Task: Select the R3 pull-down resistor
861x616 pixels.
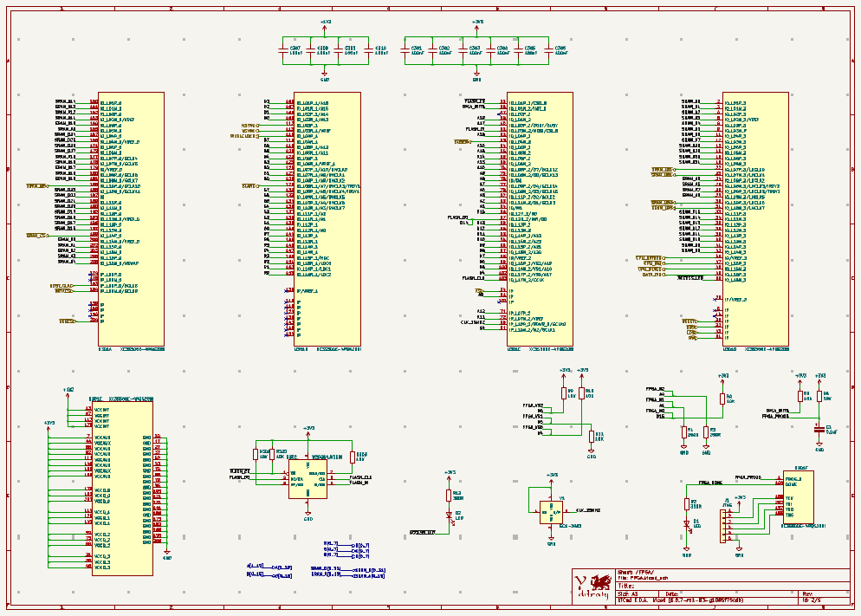Action: click(706, 432)
